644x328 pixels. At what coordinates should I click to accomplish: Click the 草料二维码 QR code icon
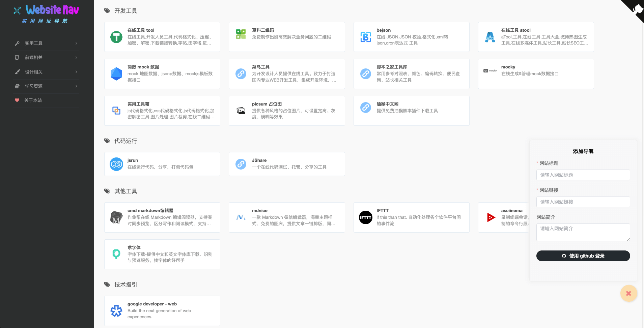tap(241, 34)
